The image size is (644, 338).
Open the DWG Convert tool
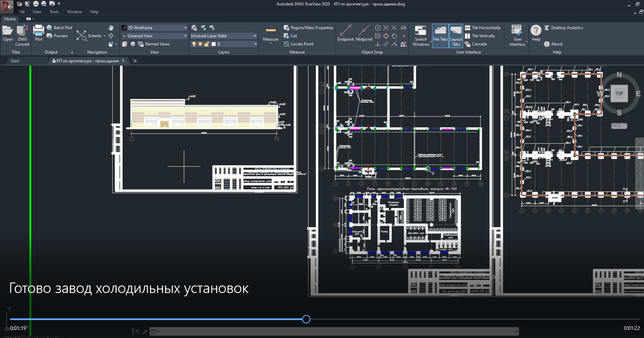[22, 31]
